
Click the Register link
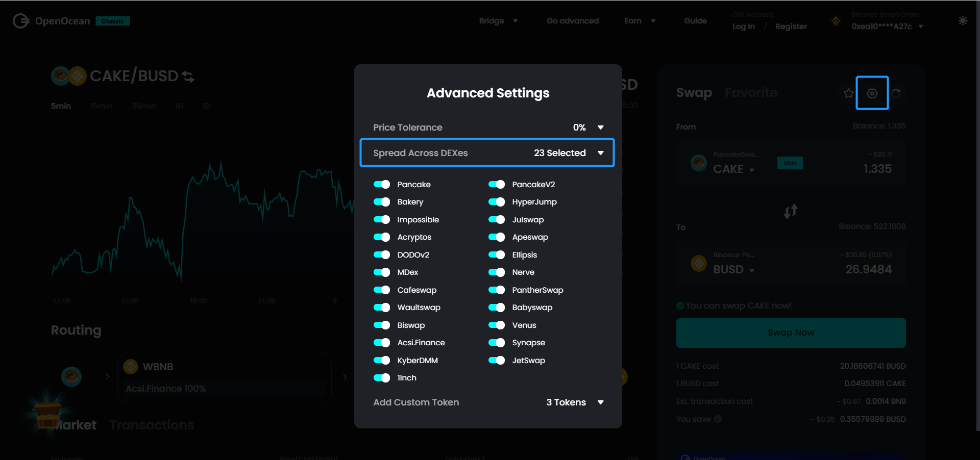pos(791,27)
